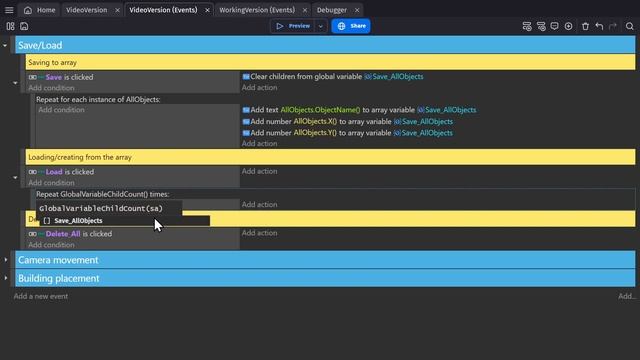
Task: Add action for Load is clicked
Action: (x=259, y=171)
